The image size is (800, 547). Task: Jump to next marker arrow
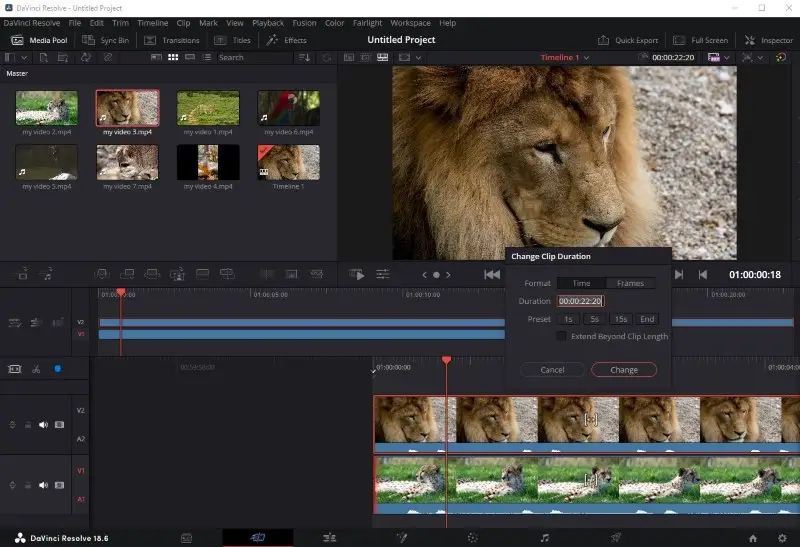[448, 275]
